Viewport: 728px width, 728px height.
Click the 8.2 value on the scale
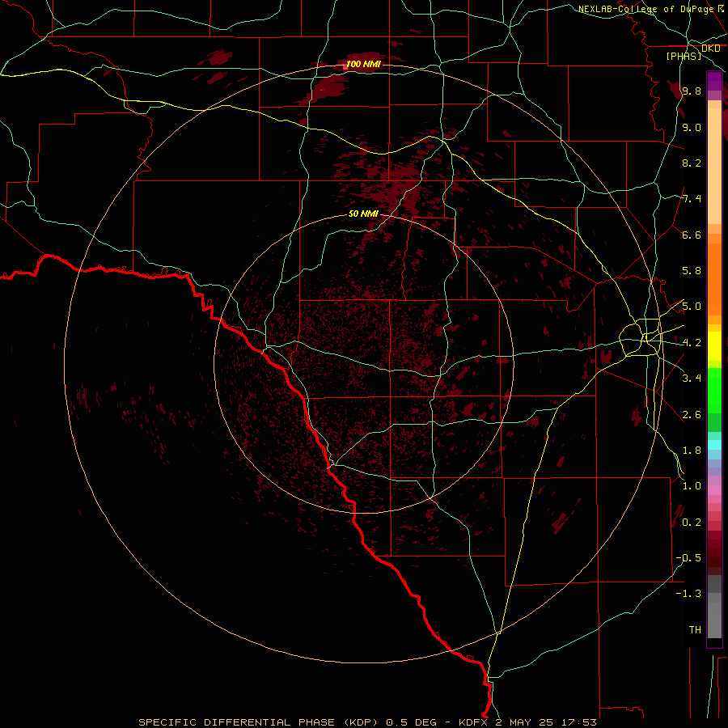(692, 163)
